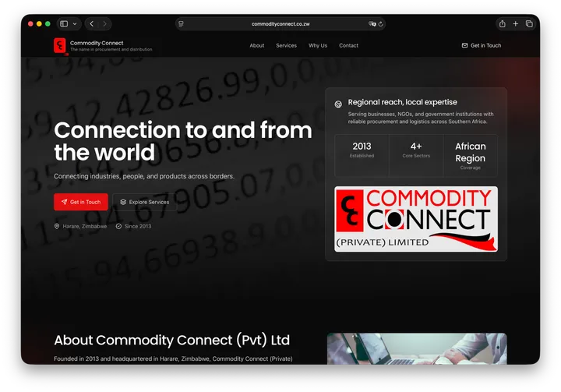Open the Commodity Connect (Private) Limited logo image
The height and width of the screenshot is (392, 561).
(x=416, y=219)
